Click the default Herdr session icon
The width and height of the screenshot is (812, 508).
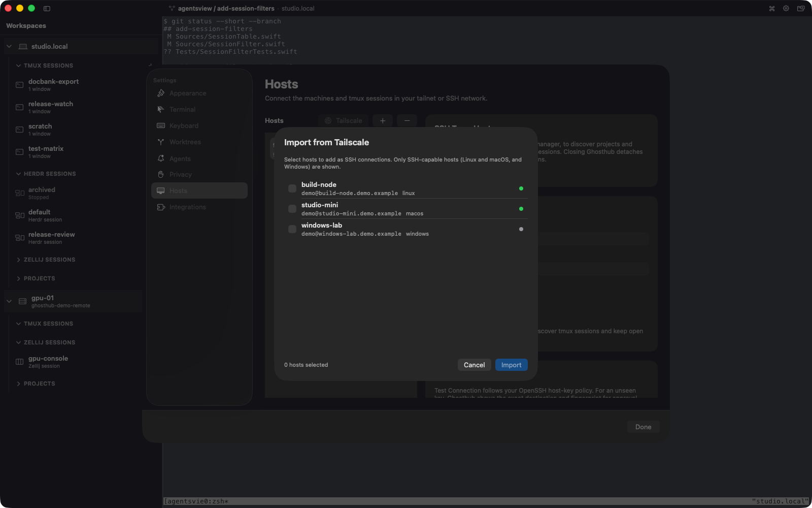coord(20,215)
